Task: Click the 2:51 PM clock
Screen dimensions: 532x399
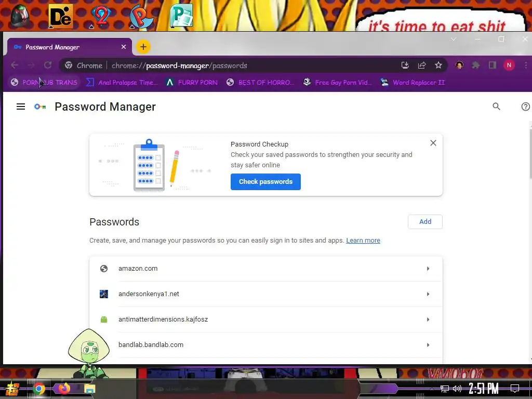Action: click(x=484, y=389)
